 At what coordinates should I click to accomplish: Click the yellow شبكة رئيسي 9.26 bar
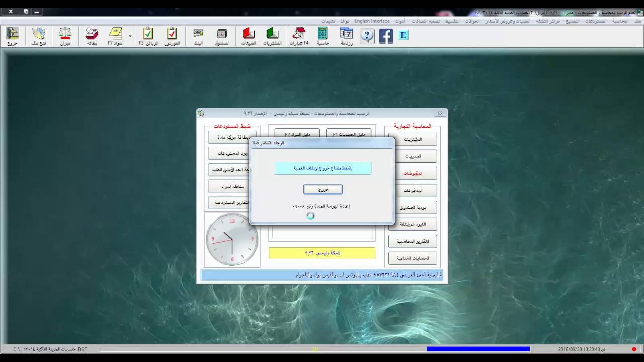coord(323,253)
